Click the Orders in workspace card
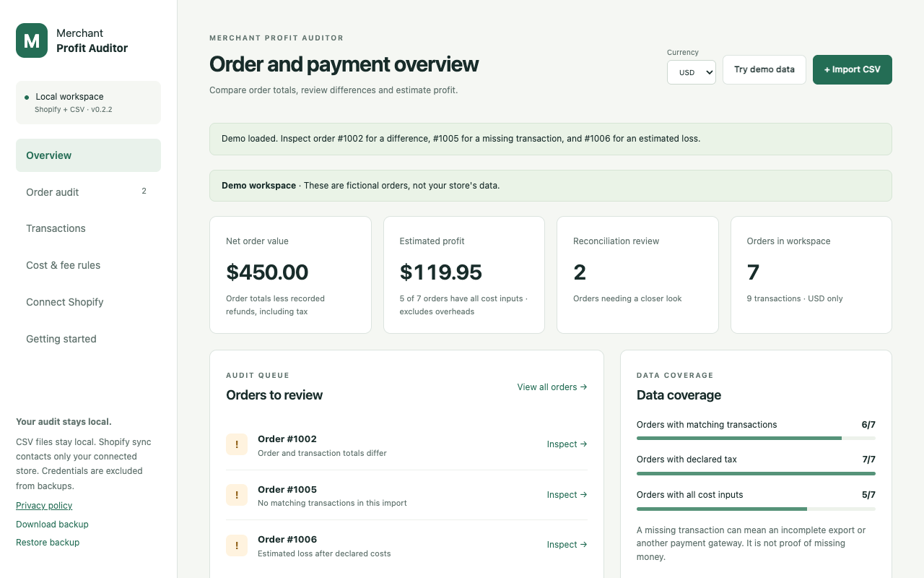924x578 pixels. [811, 275]
